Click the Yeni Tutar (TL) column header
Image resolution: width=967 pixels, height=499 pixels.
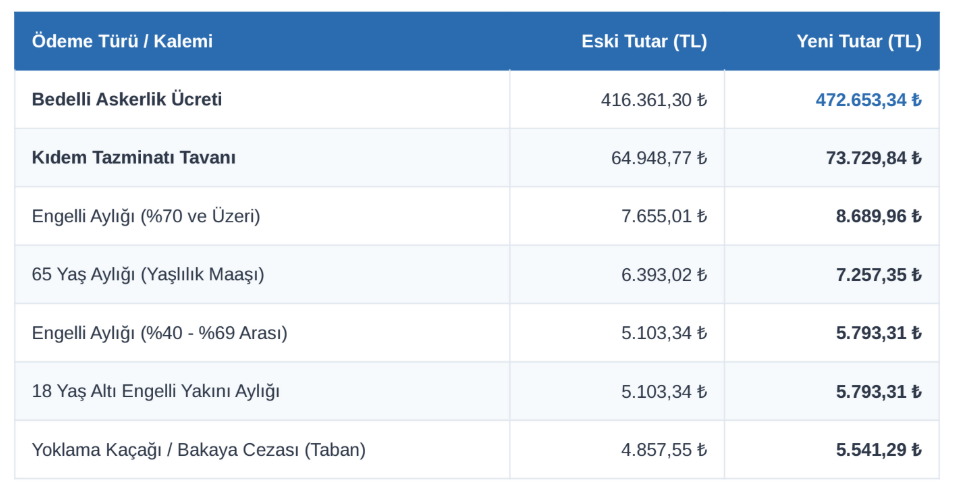coord(859,41)
